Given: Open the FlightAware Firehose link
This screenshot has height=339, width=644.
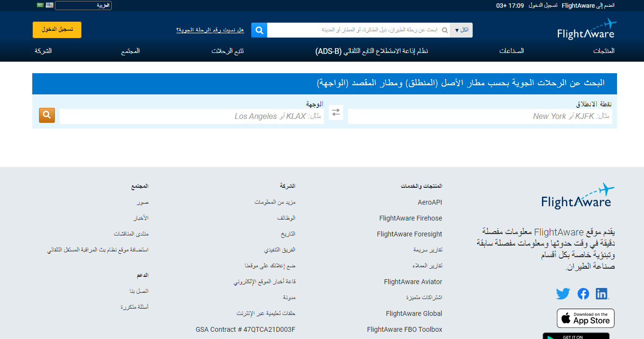Looking at the screenshot, I should [x=411, y=218].
